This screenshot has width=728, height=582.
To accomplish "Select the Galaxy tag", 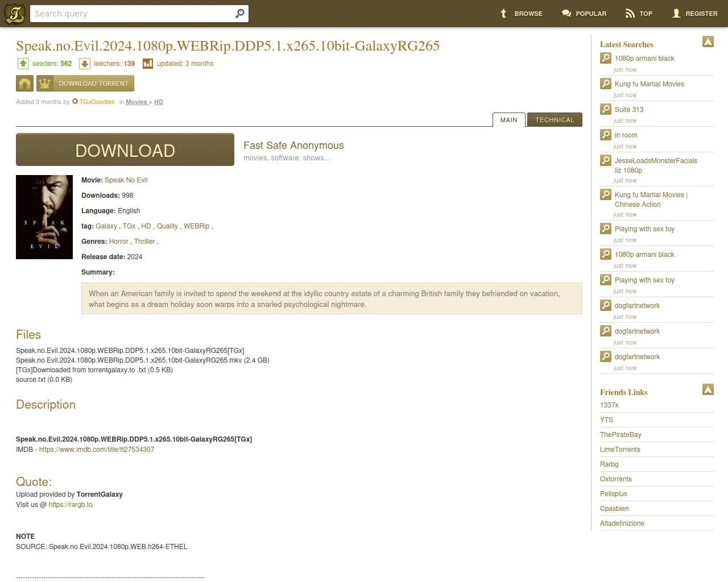I will (x=106, y=226).
